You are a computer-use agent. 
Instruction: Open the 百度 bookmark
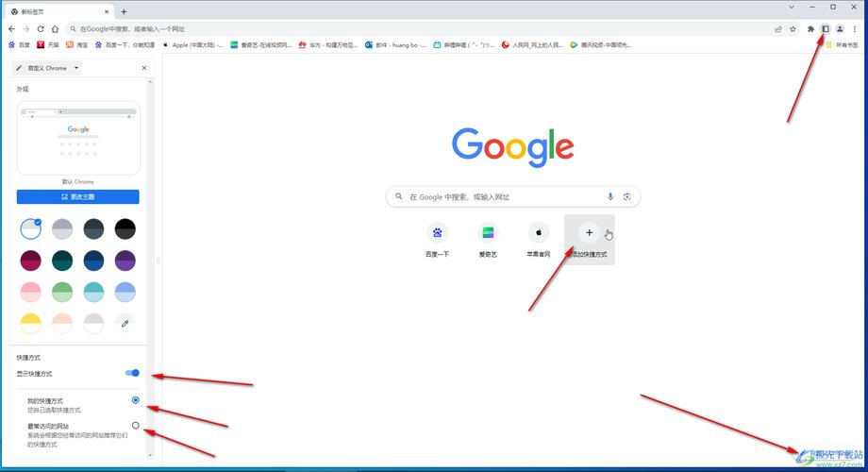coord(20,45)
